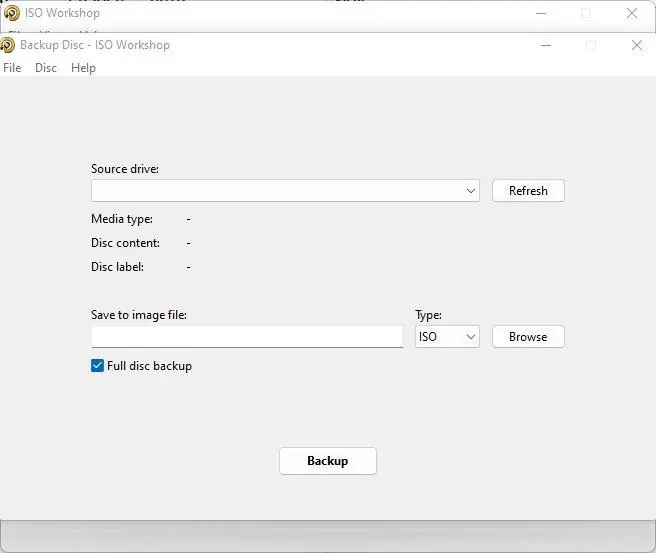Click the Media type label

(x=122, y=219)
